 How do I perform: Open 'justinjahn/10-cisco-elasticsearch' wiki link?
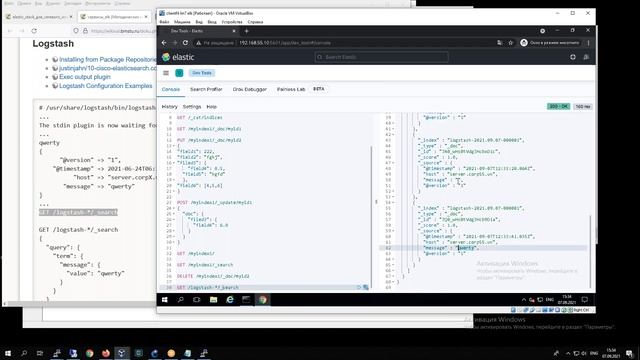pyautogui.click(x=108, y=68)
